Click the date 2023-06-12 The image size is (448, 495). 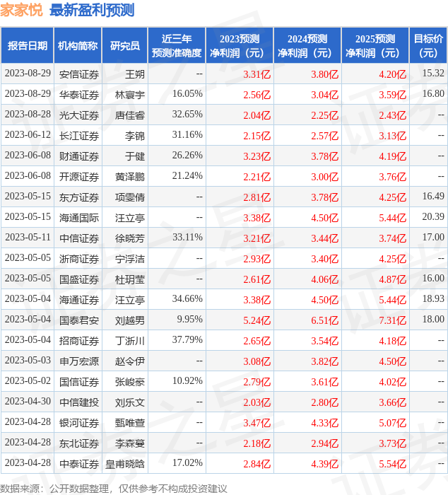coord(28,135)
